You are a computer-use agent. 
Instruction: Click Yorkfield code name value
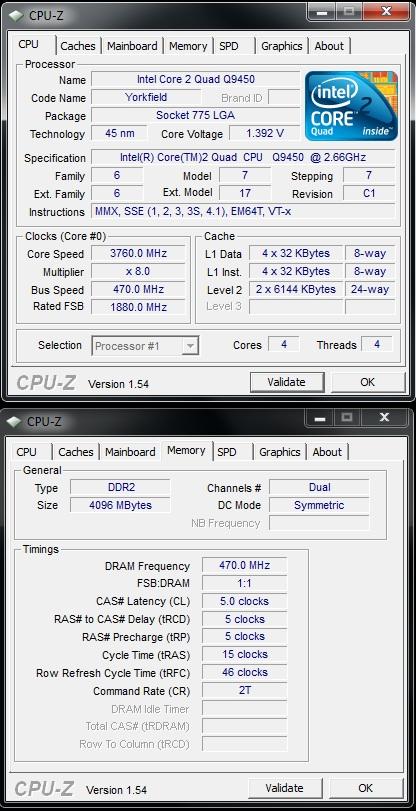coord(146,97)
